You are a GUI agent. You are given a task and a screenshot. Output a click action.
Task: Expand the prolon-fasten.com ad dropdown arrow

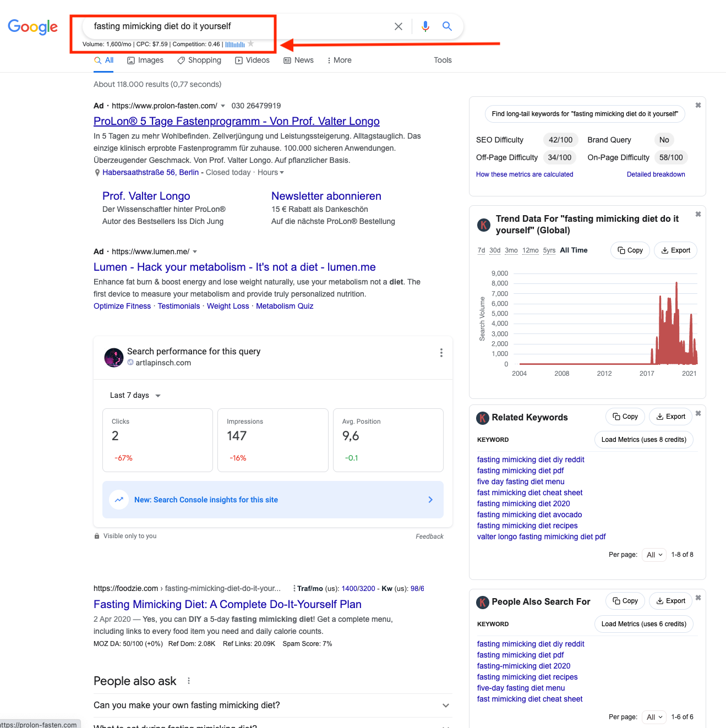coord(223,106)
